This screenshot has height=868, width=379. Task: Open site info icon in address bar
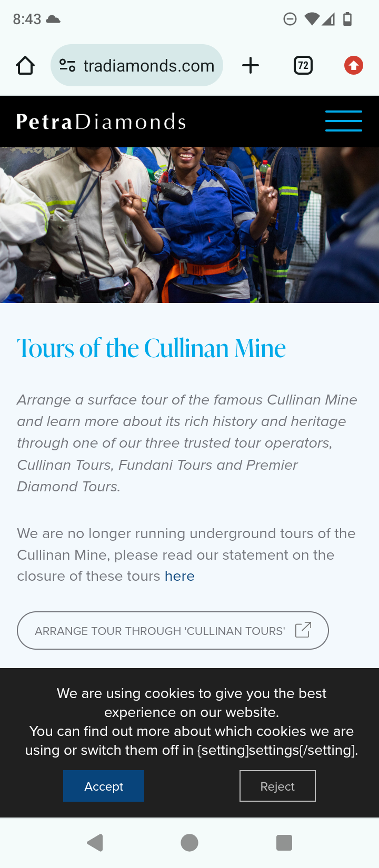point(67,66)
